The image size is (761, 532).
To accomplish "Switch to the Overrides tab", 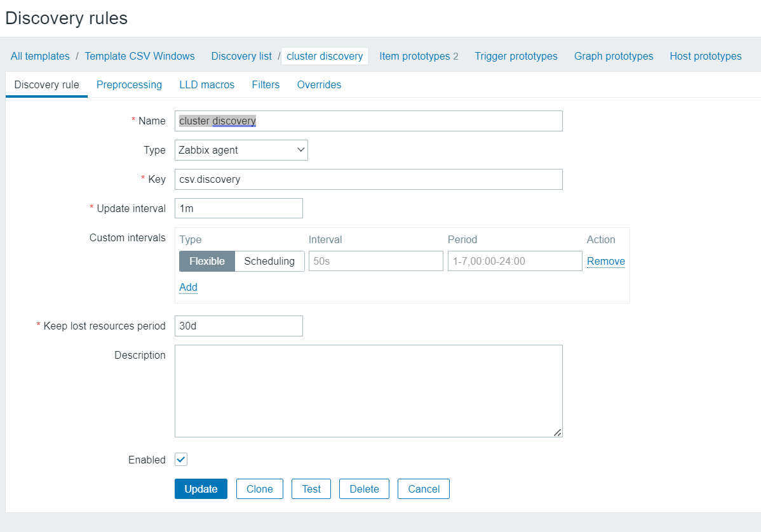I will (319, 85).
